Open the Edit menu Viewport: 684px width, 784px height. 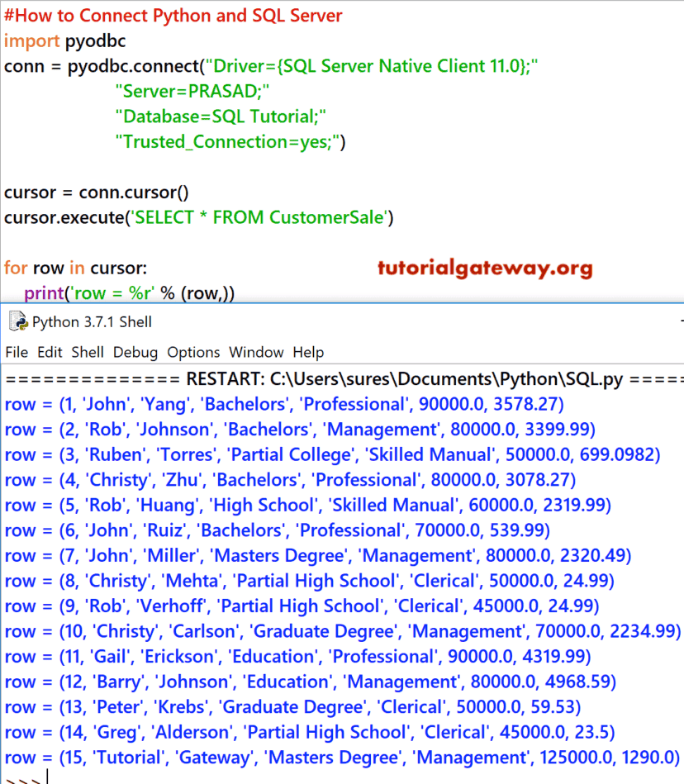click(x=49, y=352)
